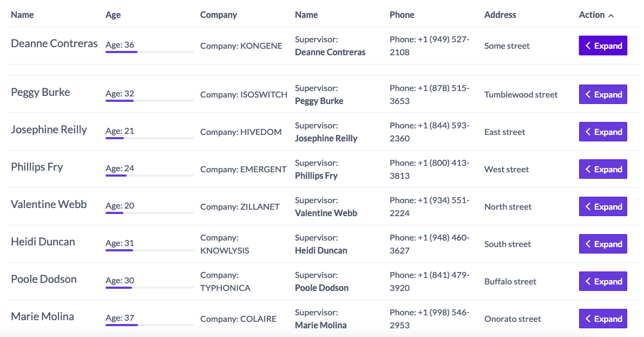The height and width of the screenshot is (337, 644).
Task: Click Josephine Reilly's age progress bar
Action: pos(149,137)
